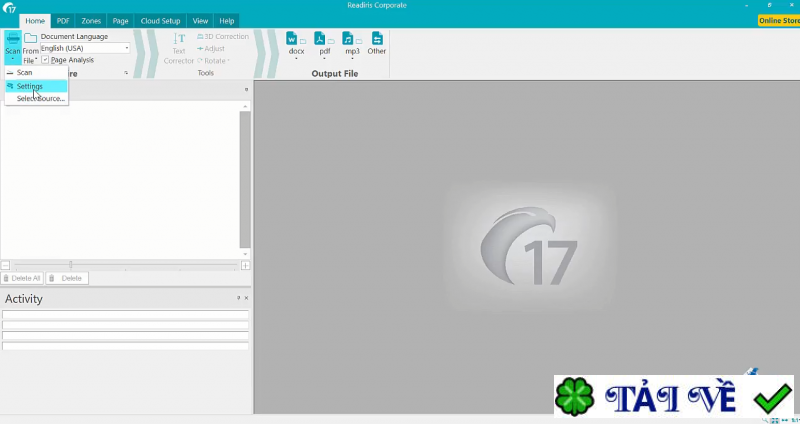Expand the pdf dropdown arrow
This screenshot has height=424, width=800.
click(x=324, y=59)
